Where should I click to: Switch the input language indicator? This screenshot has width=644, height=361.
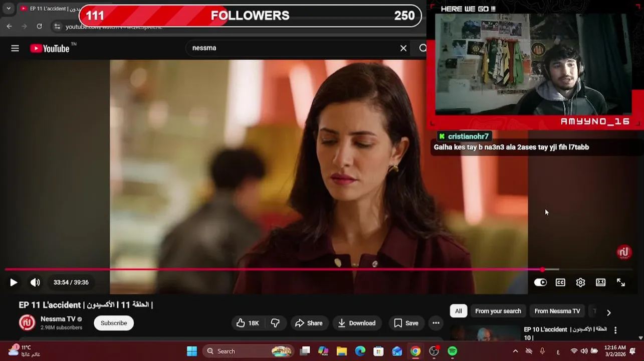(x=558, y=351)
